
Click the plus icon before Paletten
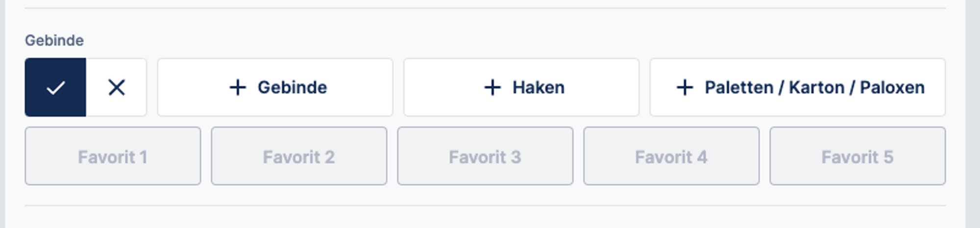point(685,88)
